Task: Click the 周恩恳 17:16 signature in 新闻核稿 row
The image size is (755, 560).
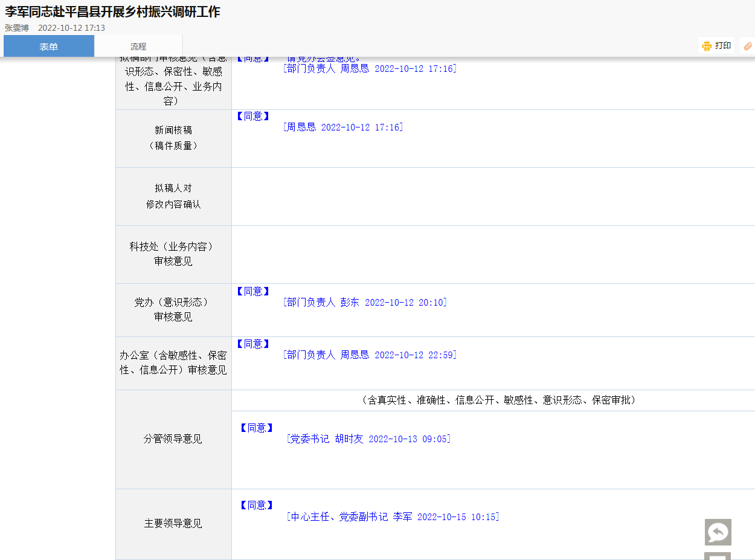Action: [343, 127]
